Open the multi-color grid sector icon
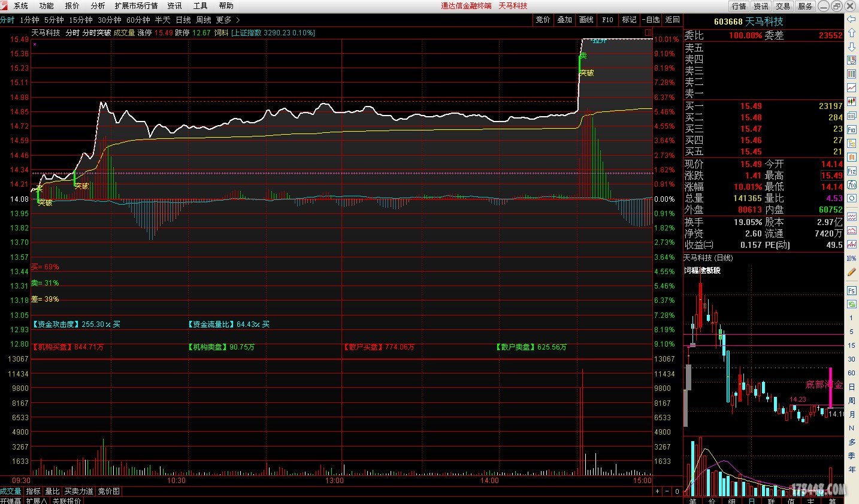 coord(851,74)
